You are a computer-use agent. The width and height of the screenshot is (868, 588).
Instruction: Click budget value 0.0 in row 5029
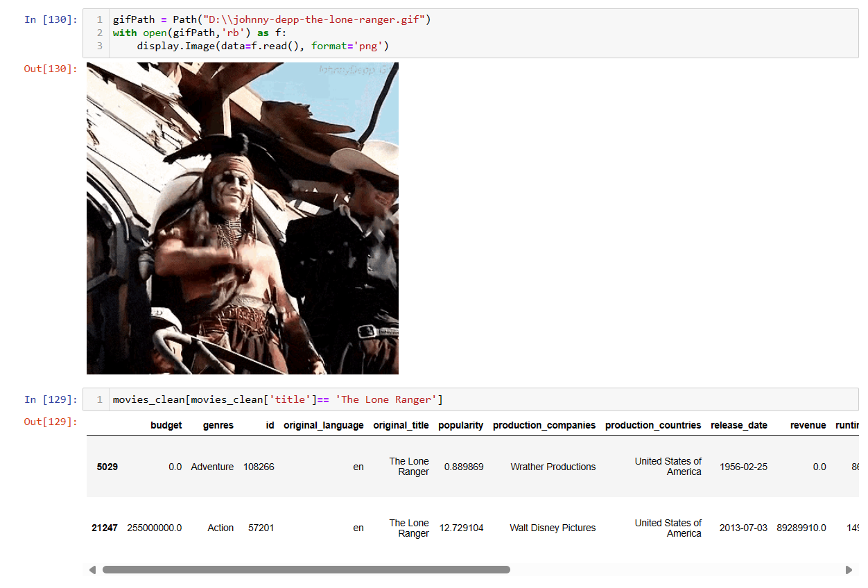coord(175,467)
